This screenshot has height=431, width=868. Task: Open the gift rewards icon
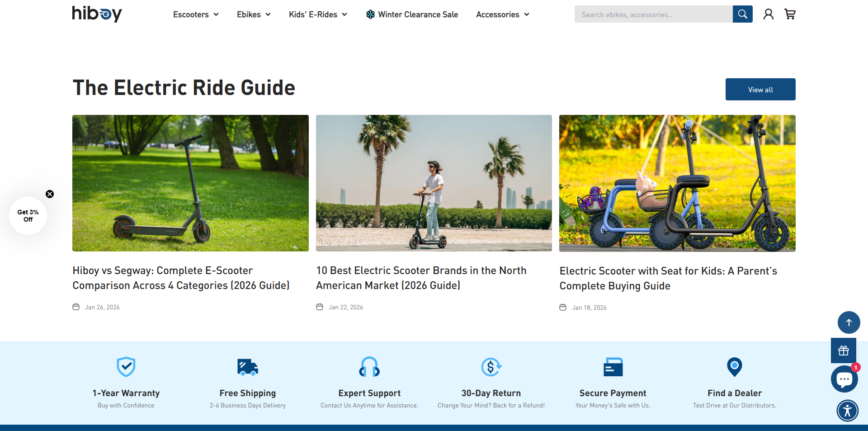pos(843,350)
